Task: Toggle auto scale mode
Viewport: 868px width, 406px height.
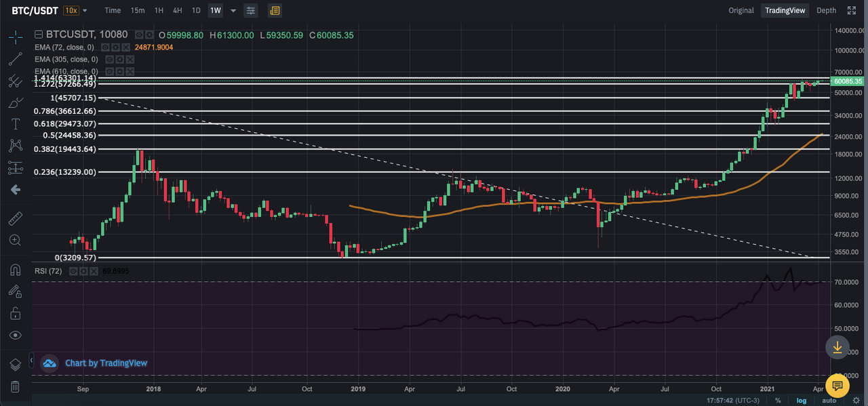Action: pyautogui.click(x=829, y=401)
